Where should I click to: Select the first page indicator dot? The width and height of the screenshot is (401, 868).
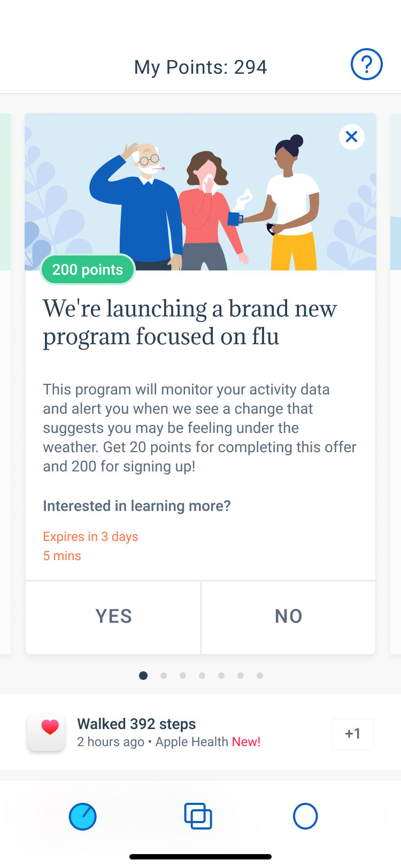(143, 675)
